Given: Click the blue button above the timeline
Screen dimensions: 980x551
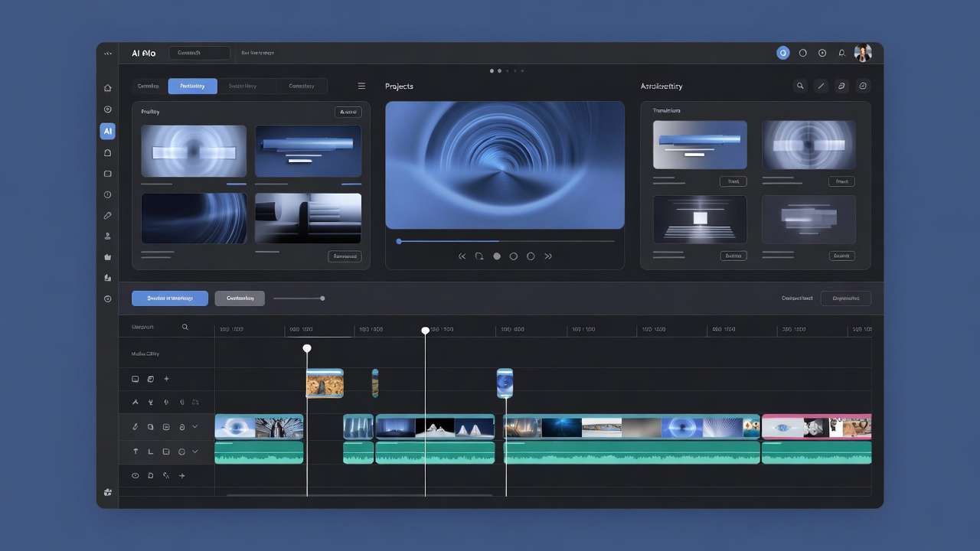Looking at the screenshot, I should [169, 298].
